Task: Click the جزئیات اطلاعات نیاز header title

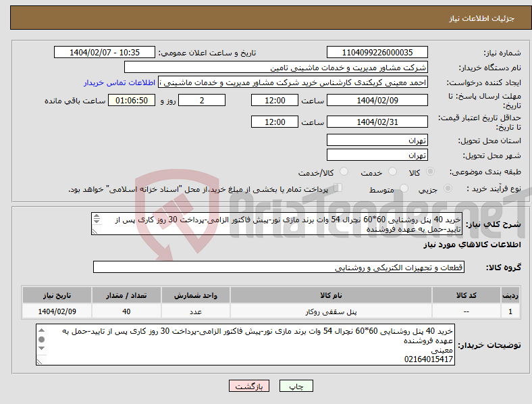Action: click(x=482, y=18)
